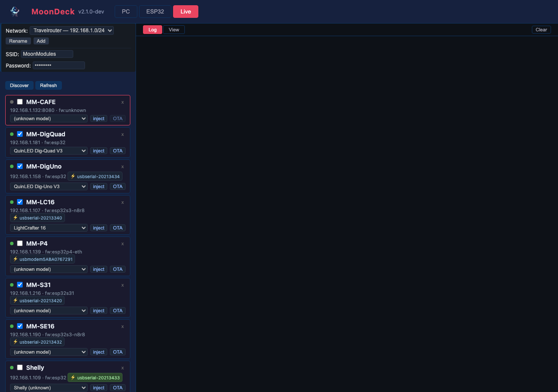Start OTA update for MM-P4

[x=118, y=269]
